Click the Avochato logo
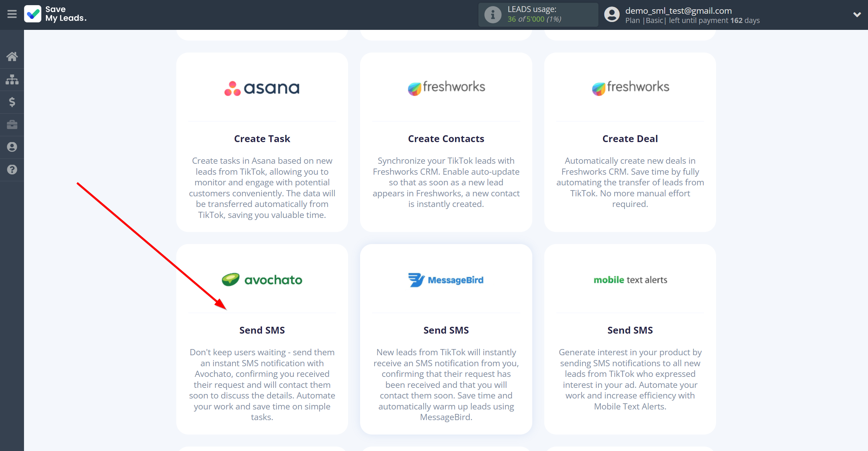This screenshot has height=451, width=868. point(262,280)
